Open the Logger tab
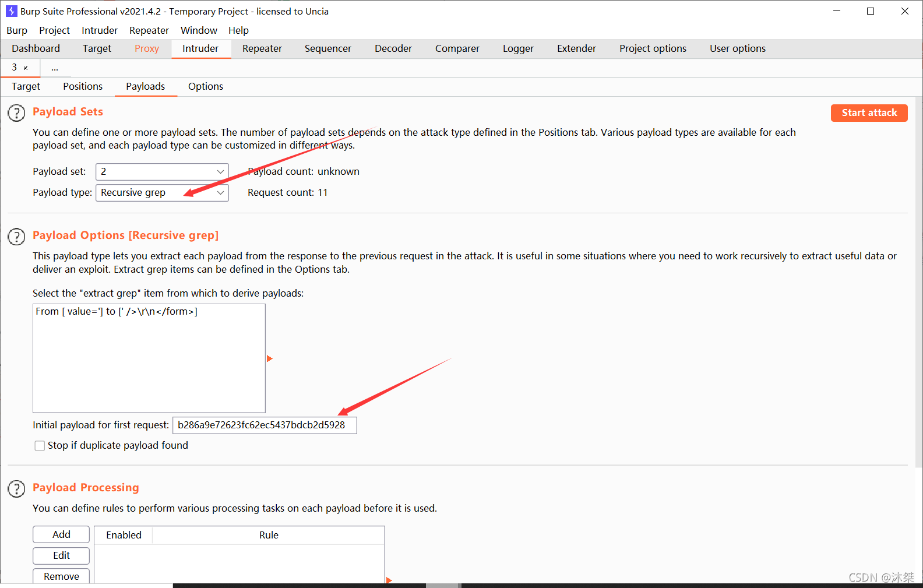 518,49
